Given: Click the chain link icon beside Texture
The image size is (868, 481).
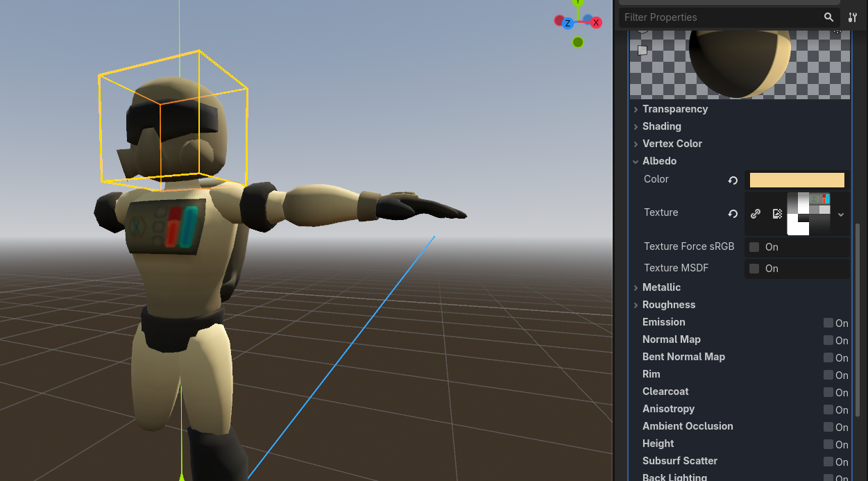Looking at the screenshot, I should (x=756, y=214).
